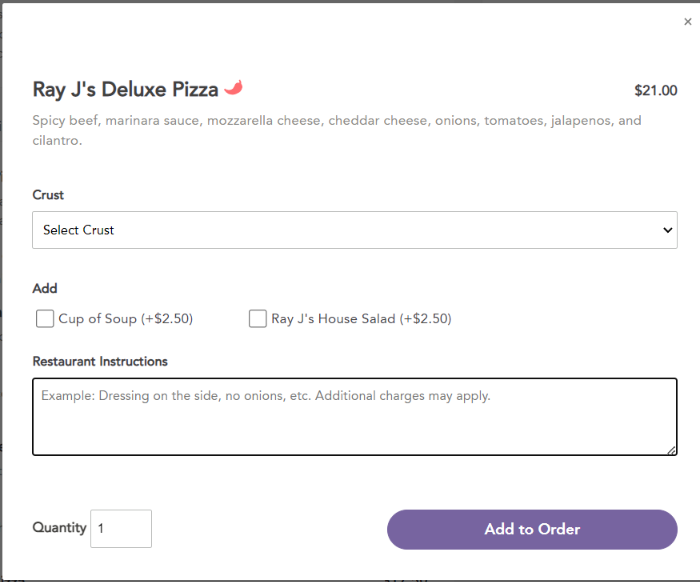This screenshot has width=700, height=582.
Task: Click the Add to Order button
Action: tap(532, 529)
